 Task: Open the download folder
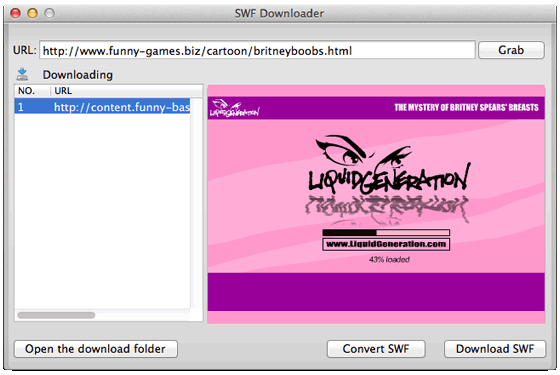[96, 349]
